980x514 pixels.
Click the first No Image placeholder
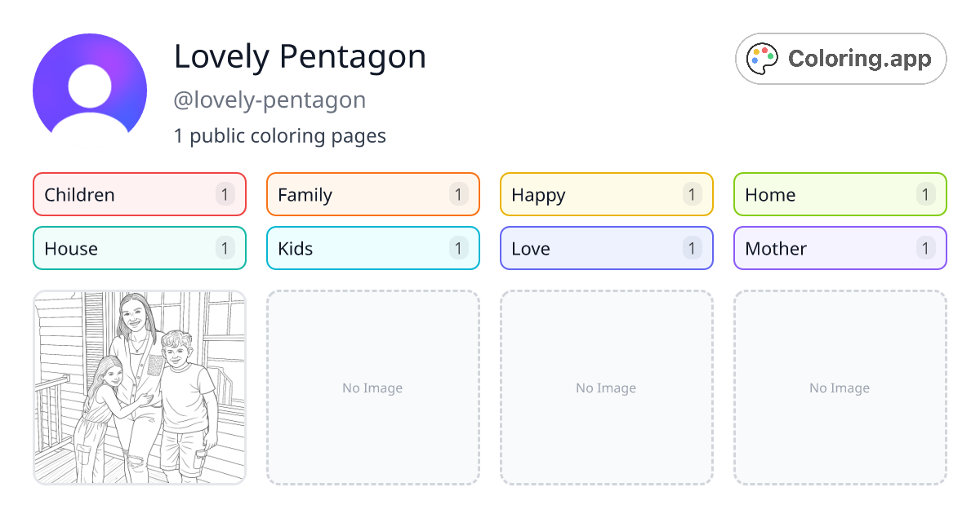point(372,388)
